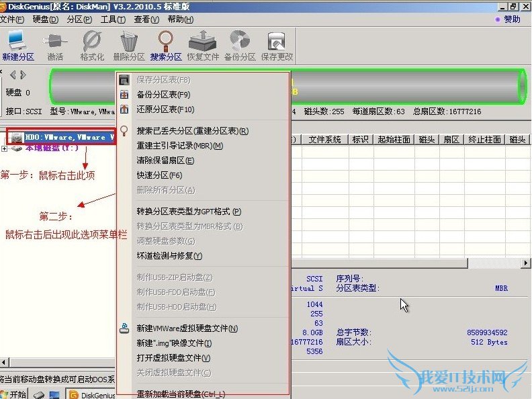Image resolution: width=532 pixels, height=399 pixels.
Task: Open the 硬盘(D) menu
Action: click(x=46, y=19)
